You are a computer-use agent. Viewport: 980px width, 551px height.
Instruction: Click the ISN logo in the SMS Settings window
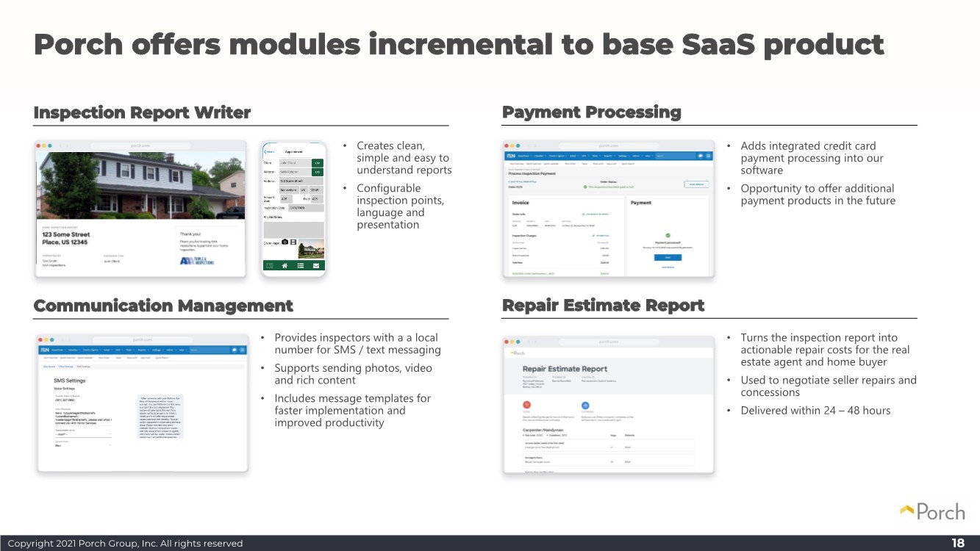click(45, 350)
